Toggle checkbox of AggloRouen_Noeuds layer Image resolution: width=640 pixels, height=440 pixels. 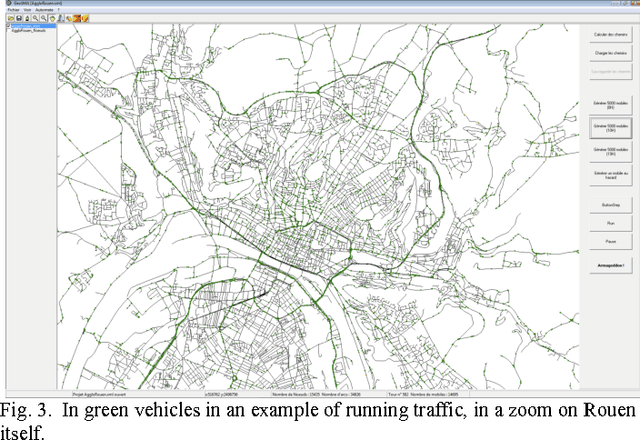(8, 30)
